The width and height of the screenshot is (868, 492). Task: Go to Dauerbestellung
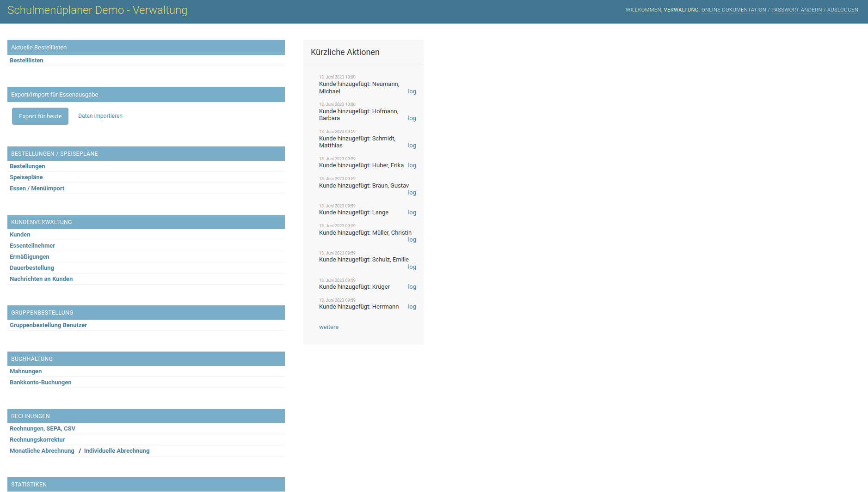[x=32, y=268]
